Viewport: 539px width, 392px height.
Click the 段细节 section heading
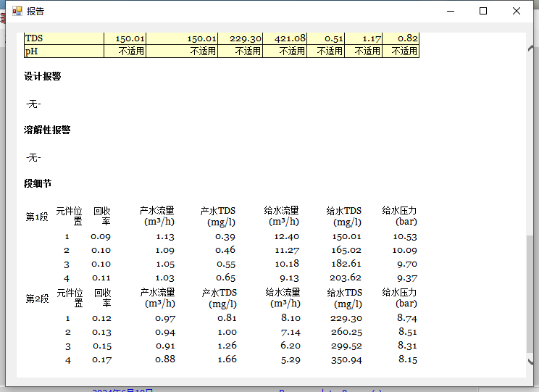[x=38, y=183]
